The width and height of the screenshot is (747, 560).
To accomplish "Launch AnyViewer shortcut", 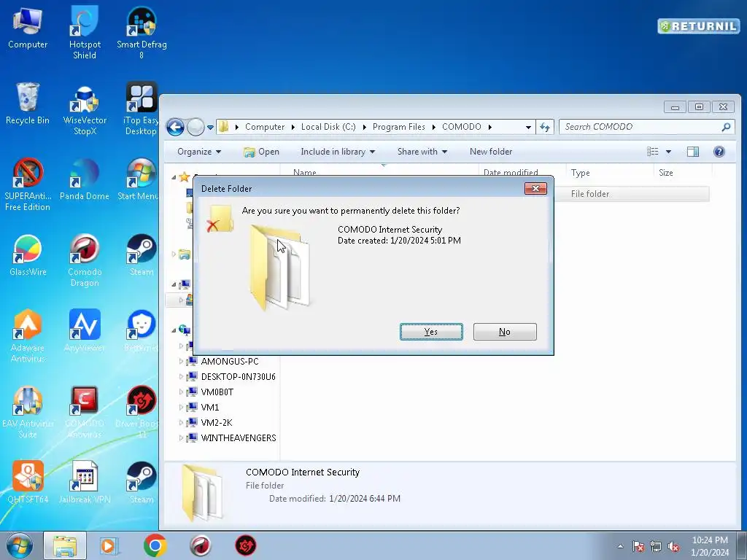I will (85, 331).
